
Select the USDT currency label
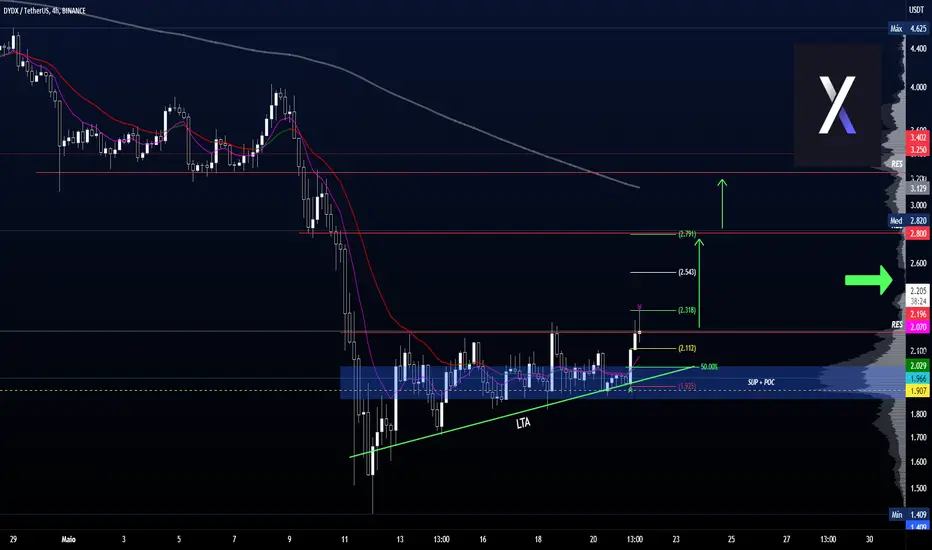(x=916, y=10)
